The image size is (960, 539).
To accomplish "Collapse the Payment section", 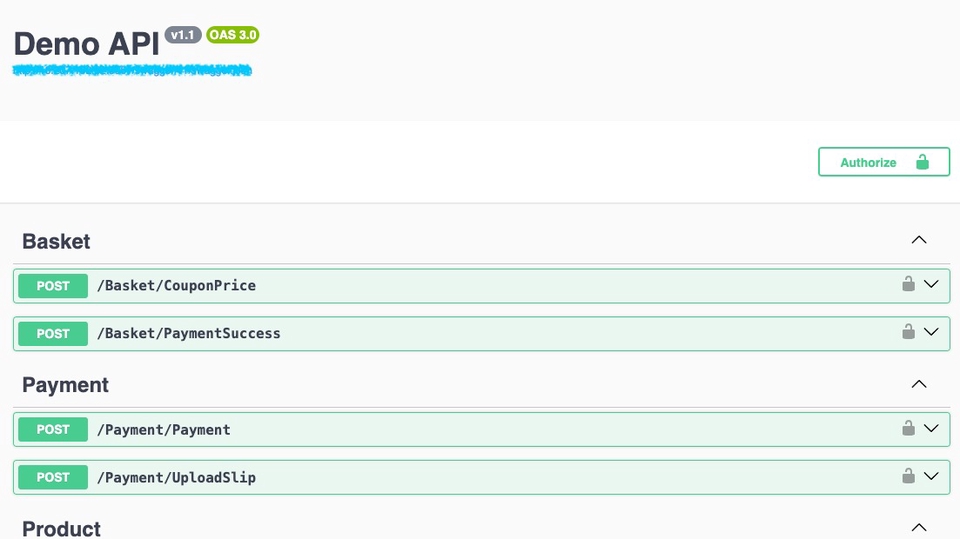I will (x=919, y=385).
